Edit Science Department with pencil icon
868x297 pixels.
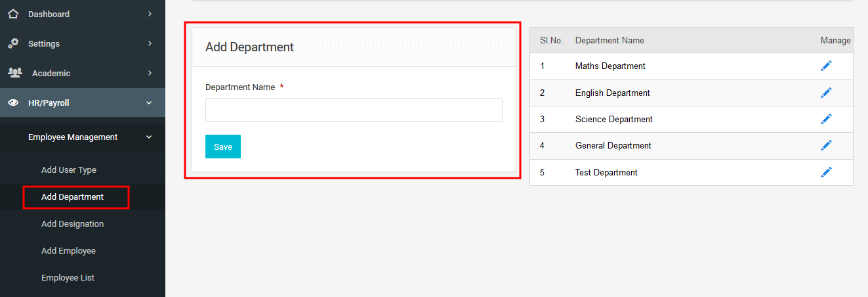826,119
